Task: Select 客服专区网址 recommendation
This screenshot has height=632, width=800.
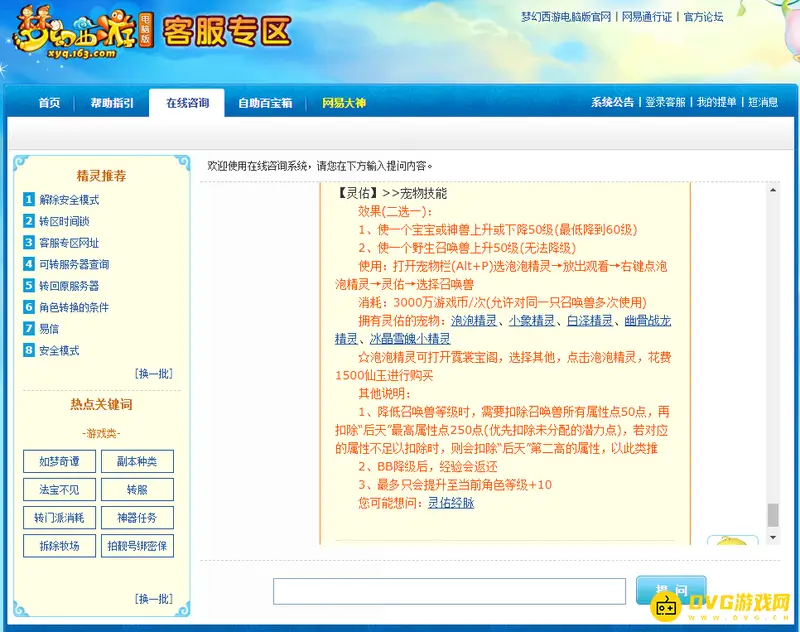Action: coord(69,243)
